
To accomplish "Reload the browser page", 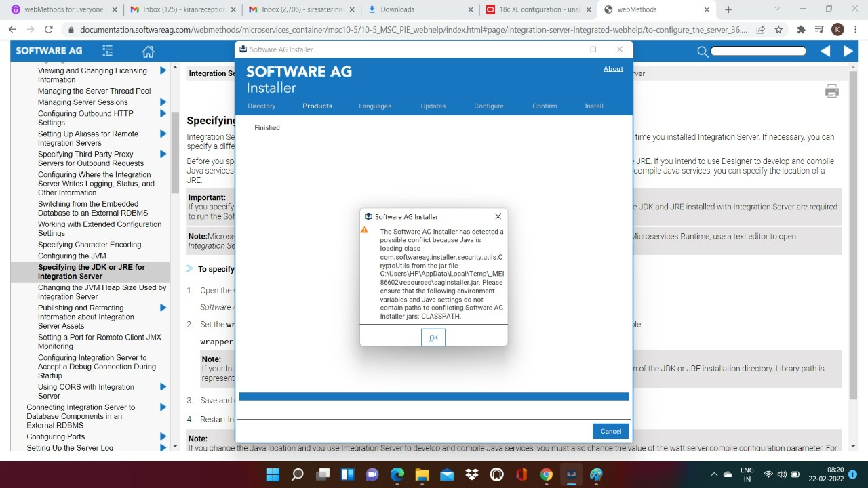I will click(49, 30).
